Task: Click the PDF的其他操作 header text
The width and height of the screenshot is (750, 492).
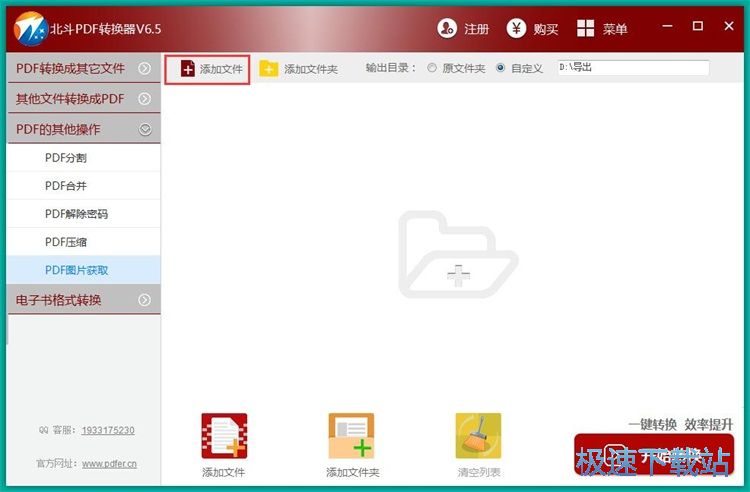Action: coord(58,129)
